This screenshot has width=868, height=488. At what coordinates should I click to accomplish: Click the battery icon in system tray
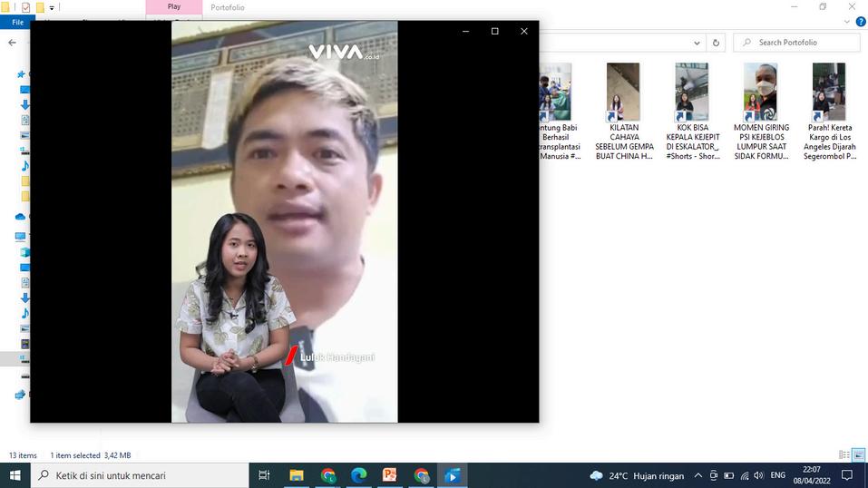tap(729, 475)
